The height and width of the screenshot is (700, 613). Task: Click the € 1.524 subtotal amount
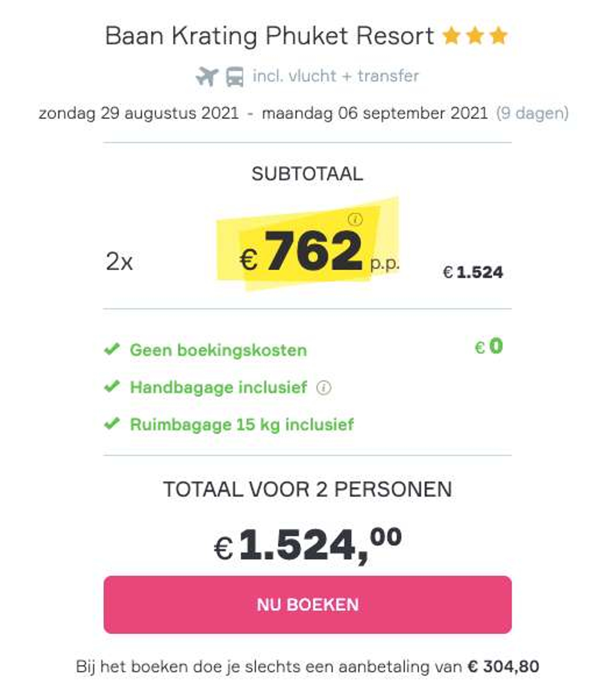473,272
